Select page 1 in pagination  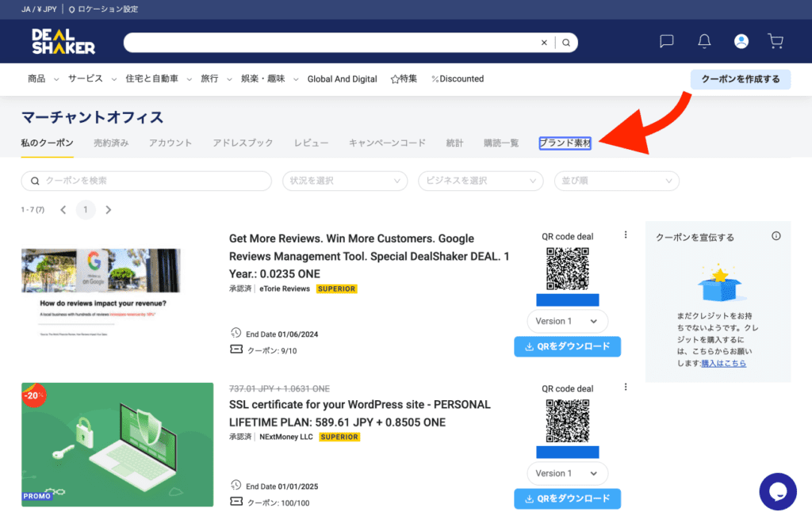point(86,209)
